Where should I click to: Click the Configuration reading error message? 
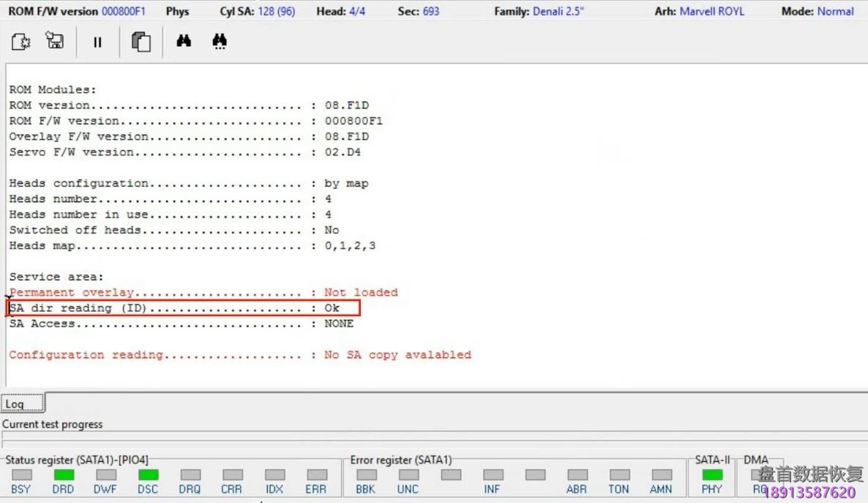(x=220, y=354)
